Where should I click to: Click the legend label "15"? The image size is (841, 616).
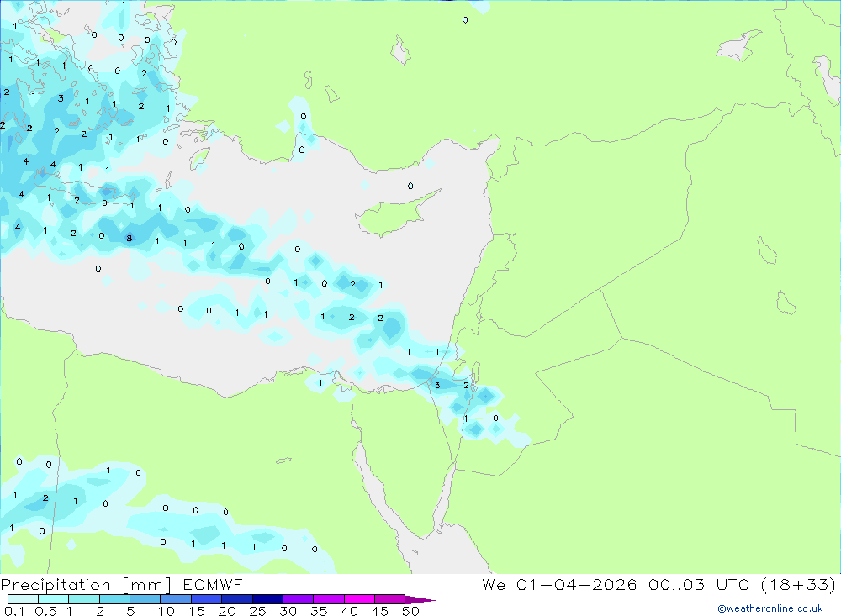tap(197, 611)
